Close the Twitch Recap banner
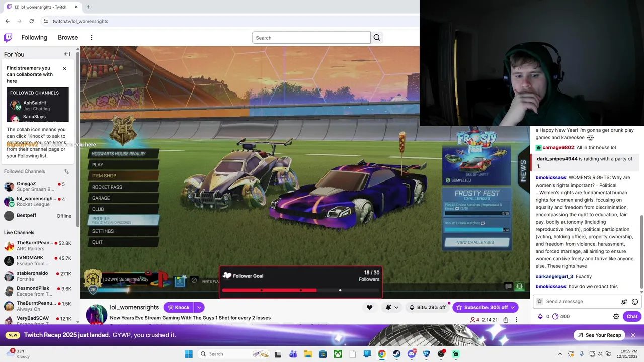This screenshot has width=644, height=362. 633,335
